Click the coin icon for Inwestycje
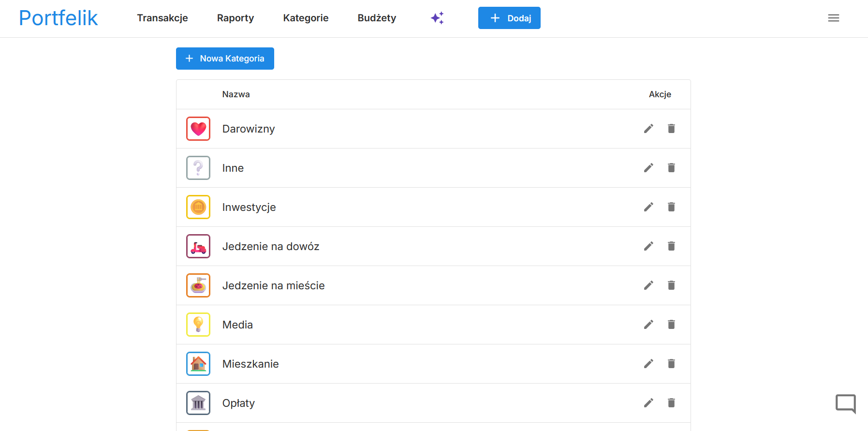The width and height of the screenshot is (868, 431). [x=198, y=207]
